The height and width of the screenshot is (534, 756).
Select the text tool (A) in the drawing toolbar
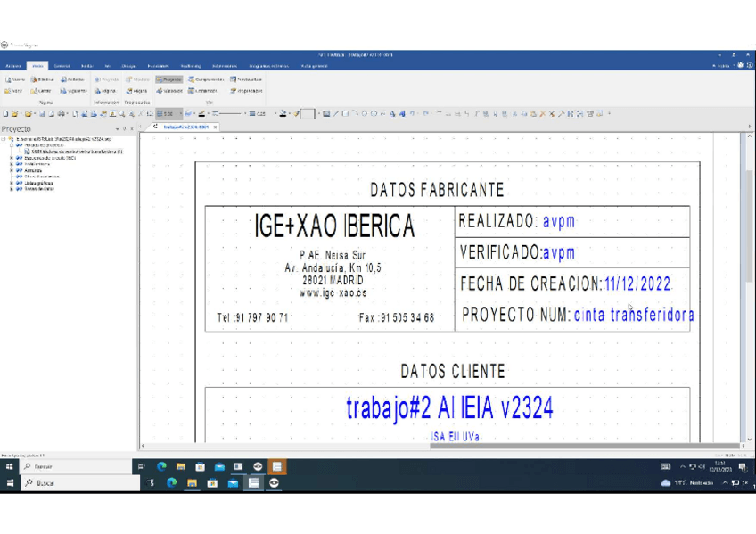click(x=391, y=114)
